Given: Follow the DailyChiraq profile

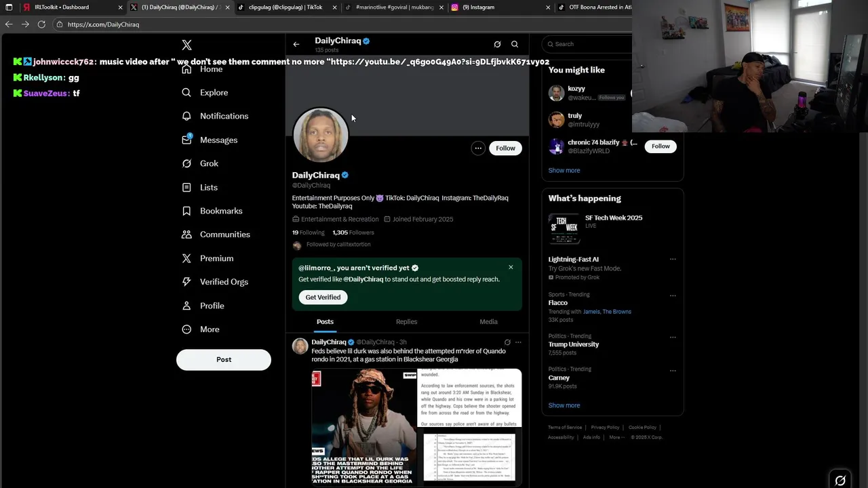Looking at the screenshot, I should coord(505,148).
